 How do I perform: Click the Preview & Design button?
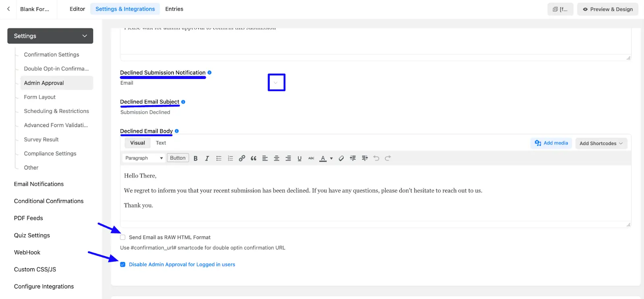(608, 9)
